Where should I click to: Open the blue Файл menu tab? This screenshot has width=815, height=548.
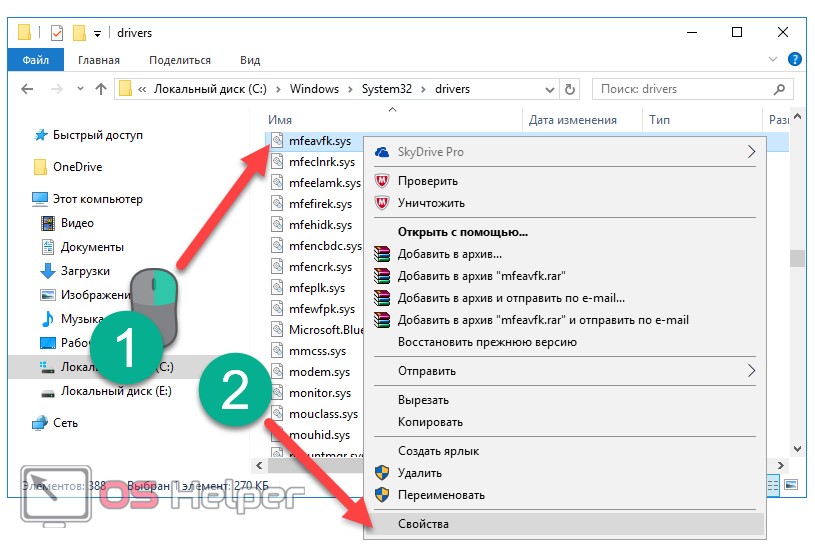tap(36, 60)
